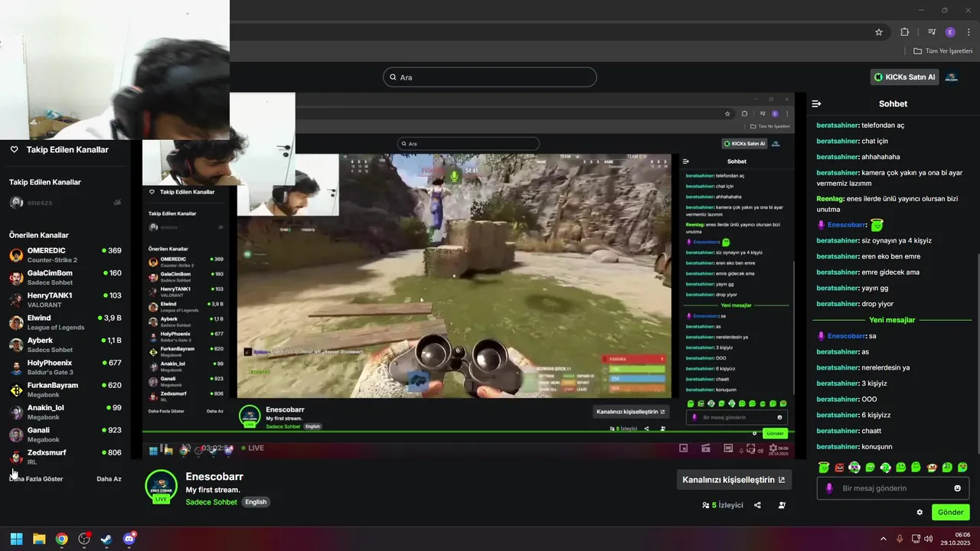Open the FurkanBayram Megabonk channel
Viewport: 980px width, 551px height.
coord(65,390)
